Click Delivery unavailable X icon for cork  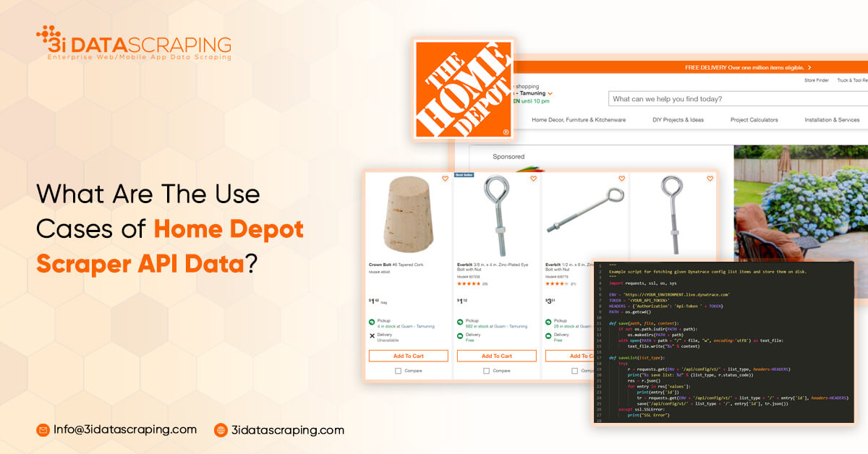click(372, 335)
